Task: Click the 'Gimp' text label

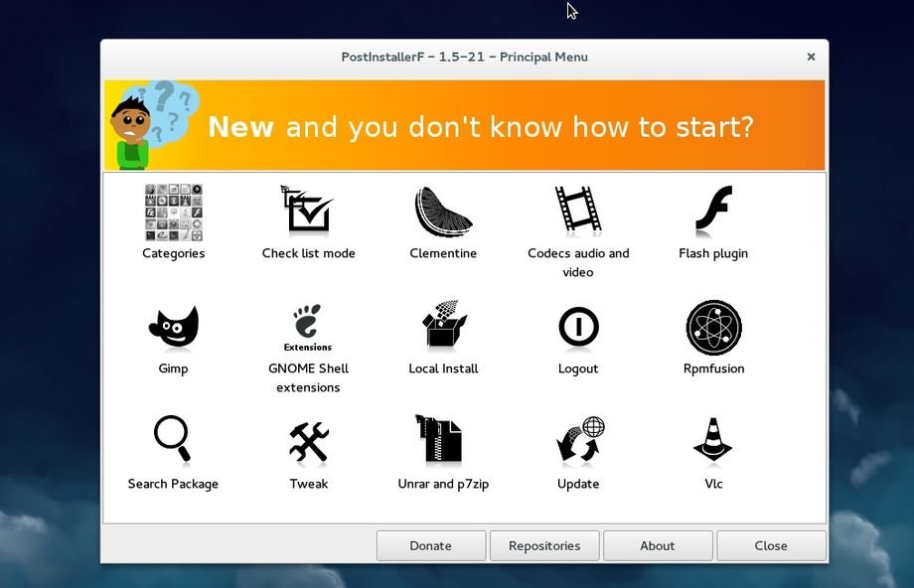Action: [173, 368]
